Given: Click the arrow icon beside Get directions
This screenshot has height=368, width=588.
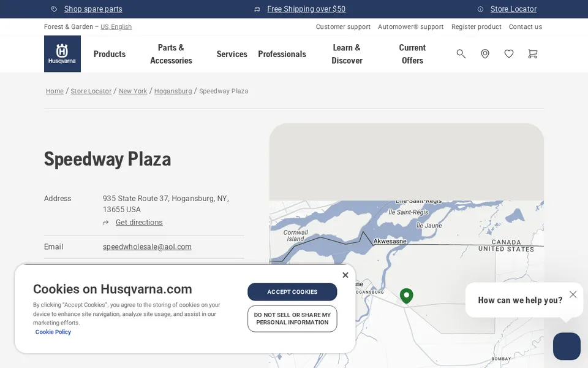Looking at the screenshot, I should coord(106,223).
